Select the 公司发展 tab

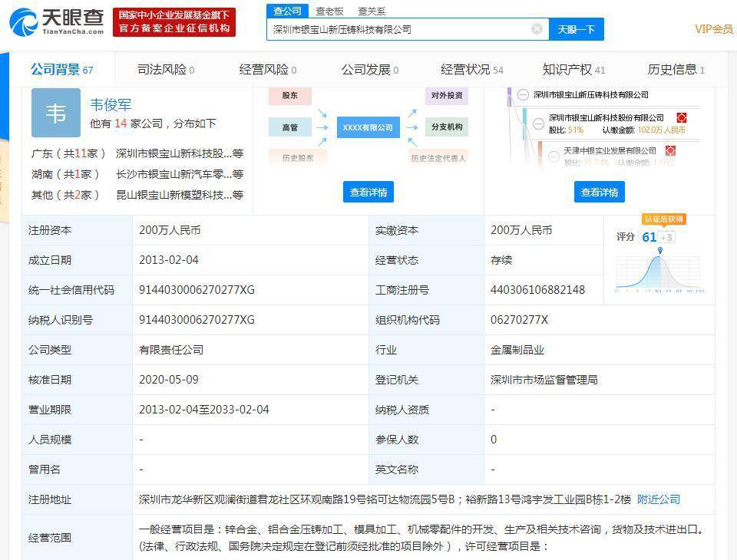click(x=369, y=70)
